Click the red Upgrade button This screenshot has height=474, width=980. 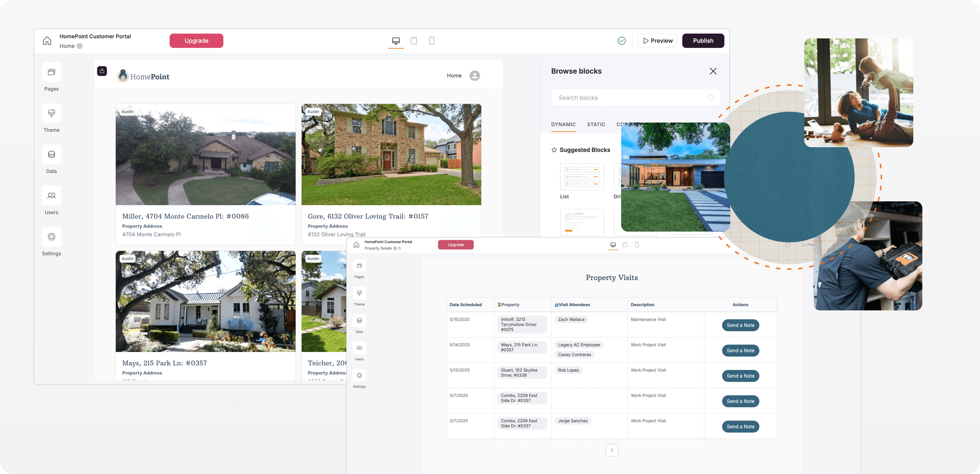[x=196, y=41]
